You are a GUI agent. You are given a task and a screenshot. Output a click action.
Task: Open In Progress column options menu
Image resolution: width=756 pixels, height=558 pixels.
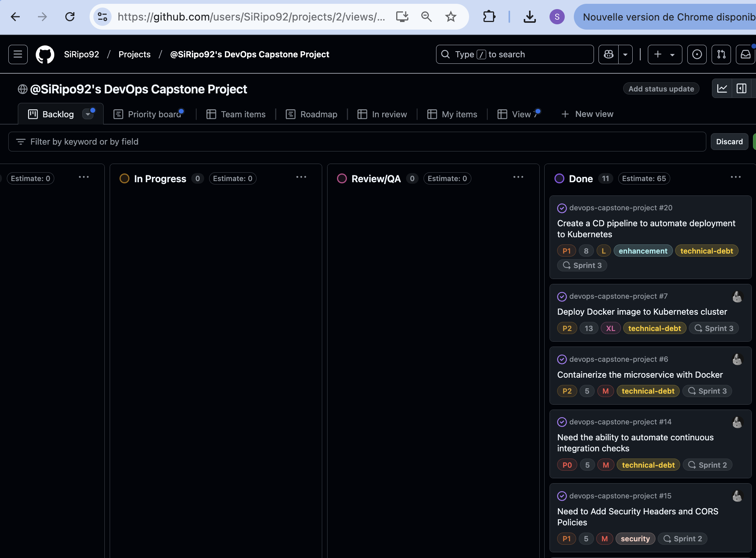[x=301, y=177]
